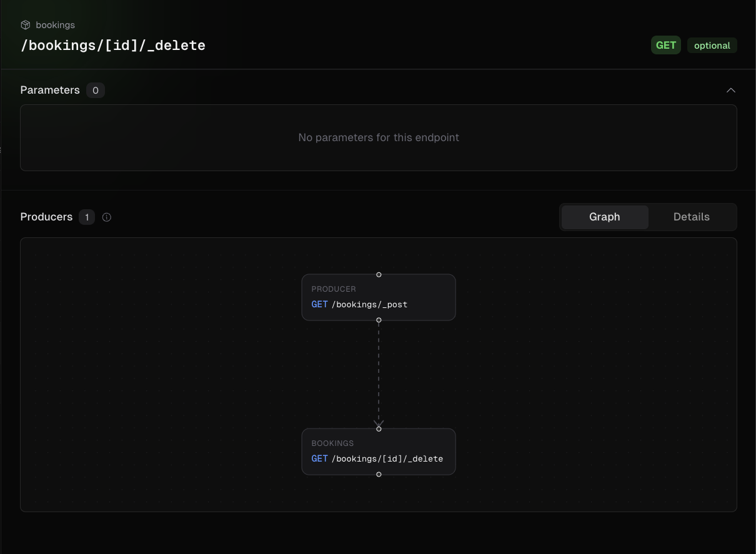Image resolution: width=756 pixels, height=554 pixels.
Task: Click the Parameters count badge
Action: (x=96, y=91)
